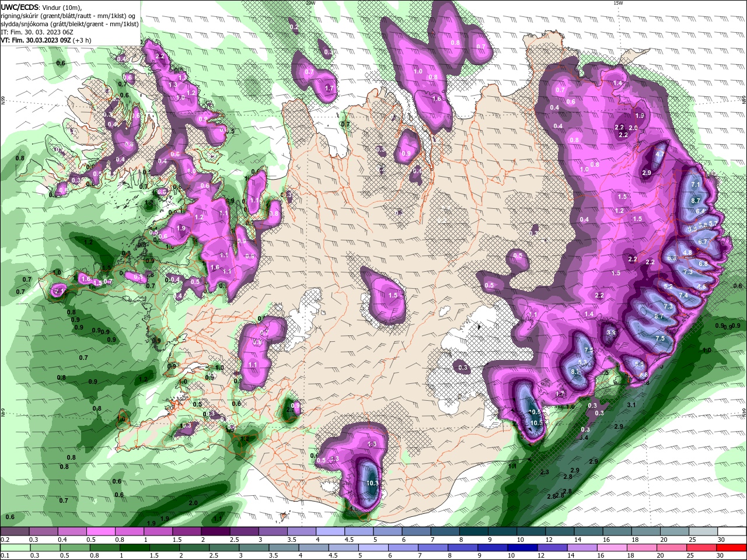Select top-row bright pink swatch between 0.5 and 0.8
The image size is (747, 560).
click(100, 531)
